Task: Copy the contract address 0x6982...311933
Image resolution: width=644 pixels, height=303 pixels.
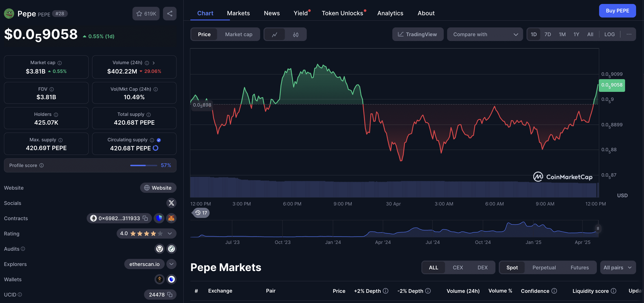Action: (x=145, y=218)
